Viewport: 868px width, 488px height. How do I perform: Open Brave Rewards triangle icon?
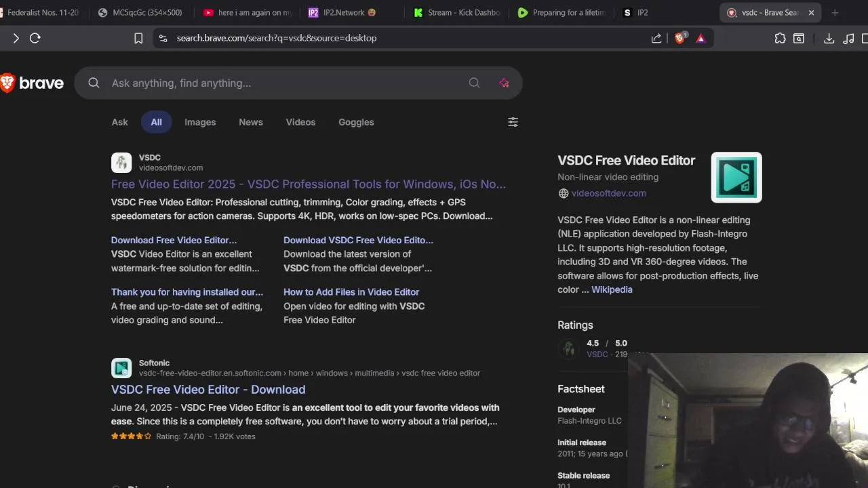click(x=701, y=39)
